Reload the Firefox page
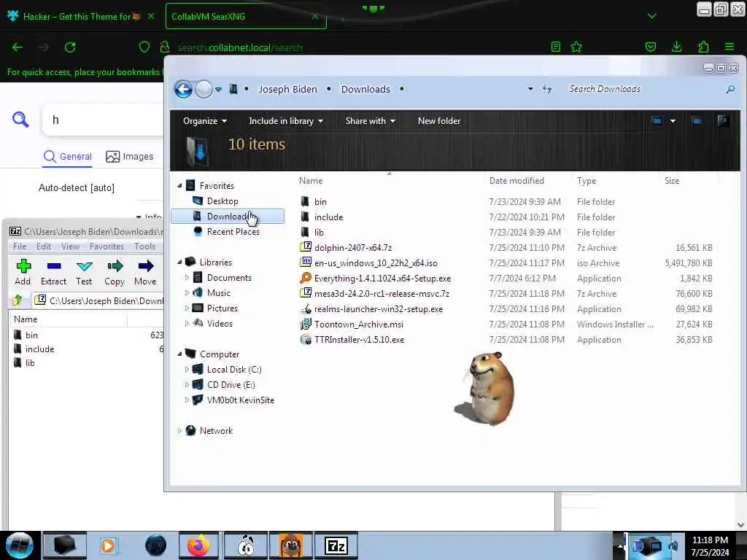Viewport: 747px width, 560px height. 70,47
